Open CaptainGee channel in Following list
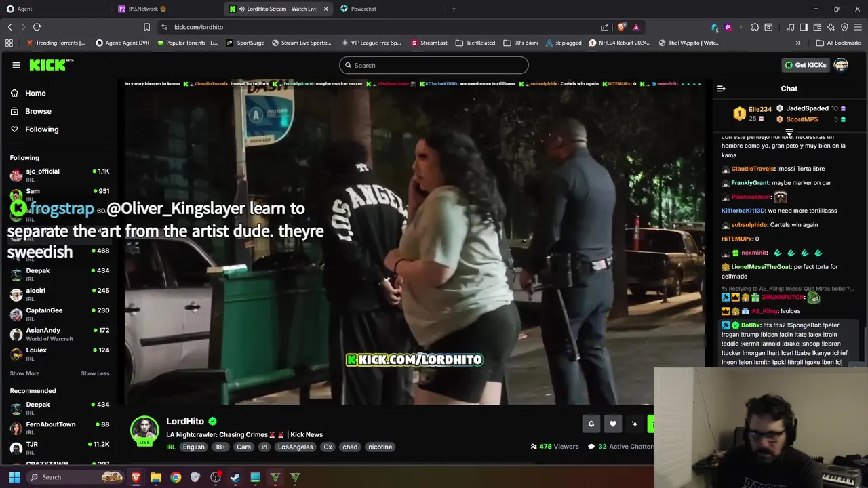The height and width of the screenshot is (488, 868). click(60, 314)
